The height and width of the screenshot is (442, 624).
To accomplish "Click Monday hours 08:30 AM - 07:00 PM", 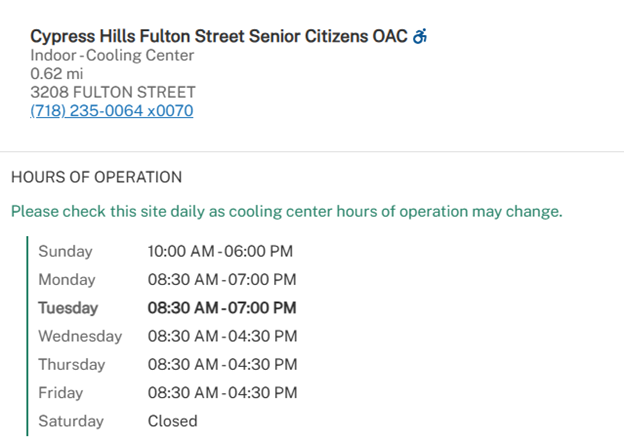I will pyautogui.click(x=222, y=280).
